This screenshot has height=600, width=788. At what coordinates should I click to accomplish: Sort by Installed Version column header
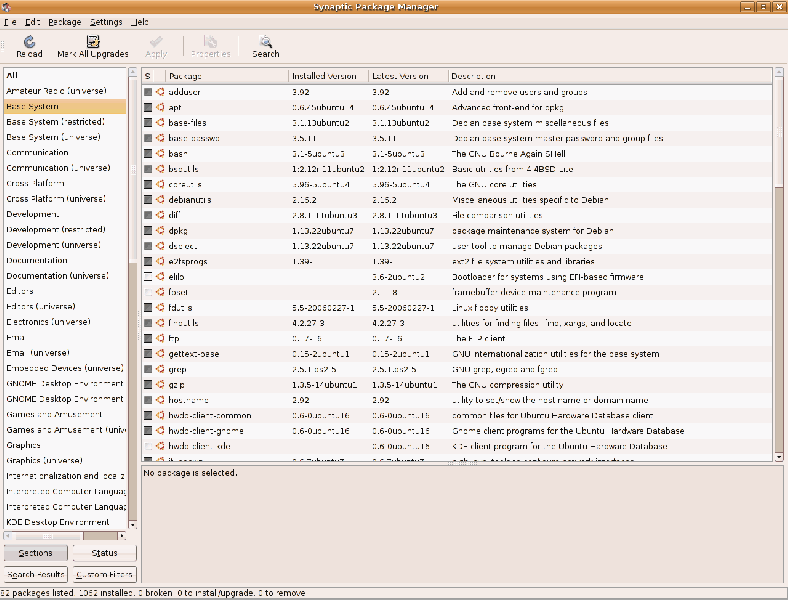pyautogui.click(x=328, y=76)
